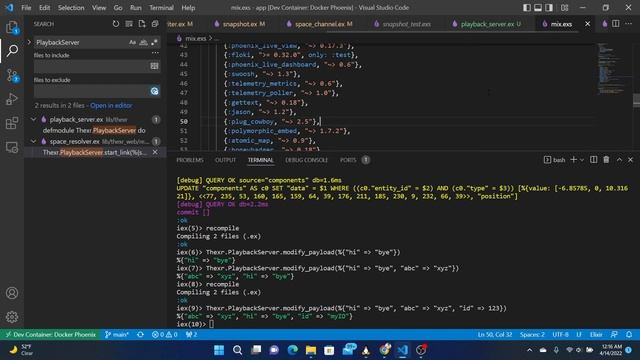Collapse space_resolver.ex search results
The height and width of the screenshot is (360, 640).
coord(33,141)
